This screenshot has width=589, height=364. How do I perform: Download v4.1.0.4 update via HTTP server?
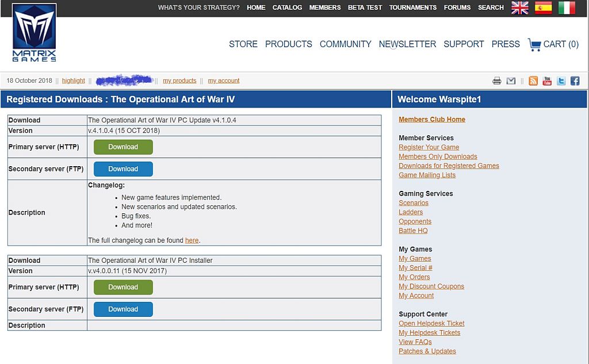click(x=123, y=147)
